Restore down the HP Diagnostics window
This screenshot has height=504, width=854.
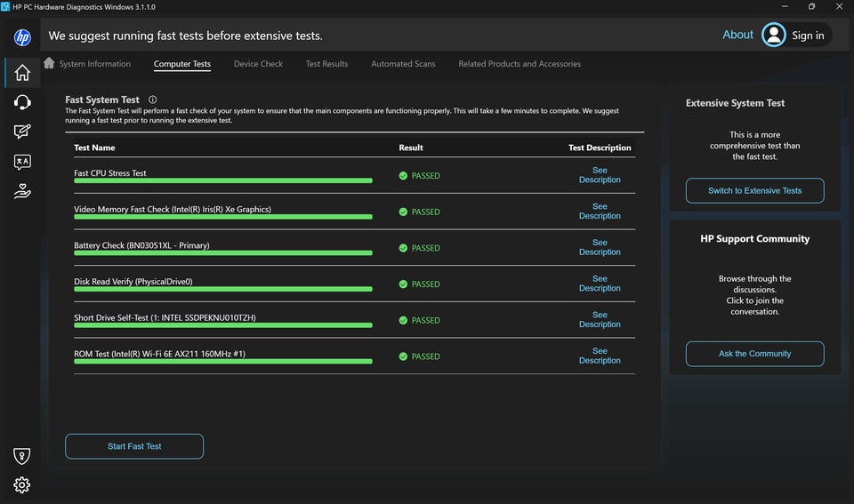point(811,6)
